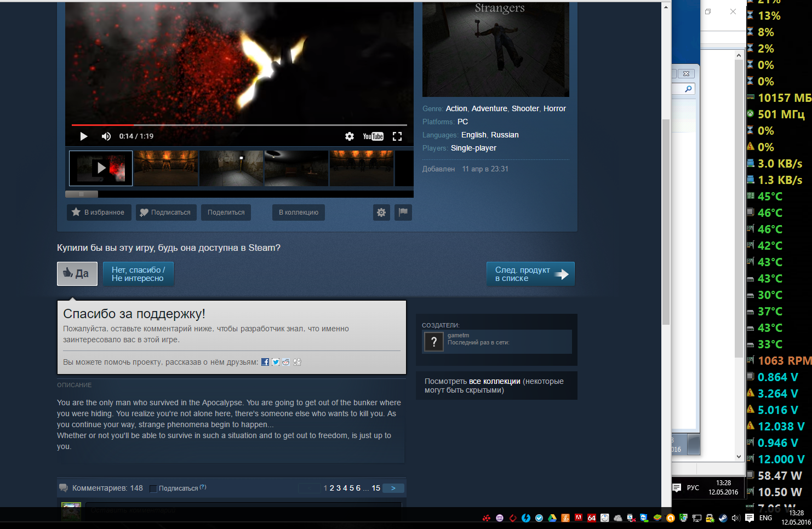Share via the fourth social icon after Reddit
Image resolution: width=812 pixels, height=529 pixels.
pyautogui.click(x=297, y=362)
